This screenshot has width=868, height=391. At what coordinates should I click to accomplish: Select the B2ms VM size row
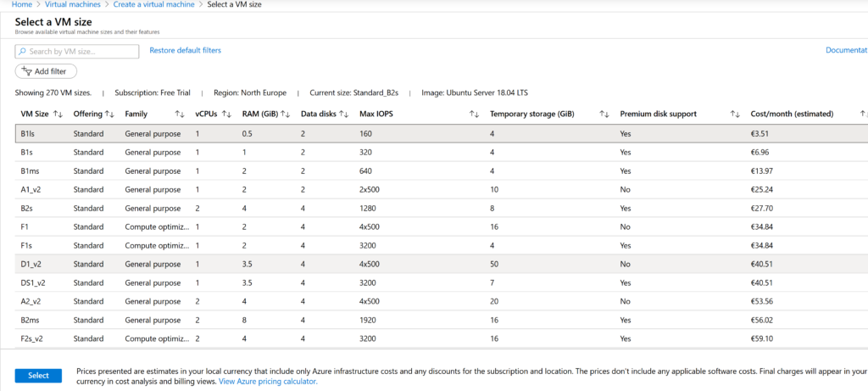tap(441, 320)
